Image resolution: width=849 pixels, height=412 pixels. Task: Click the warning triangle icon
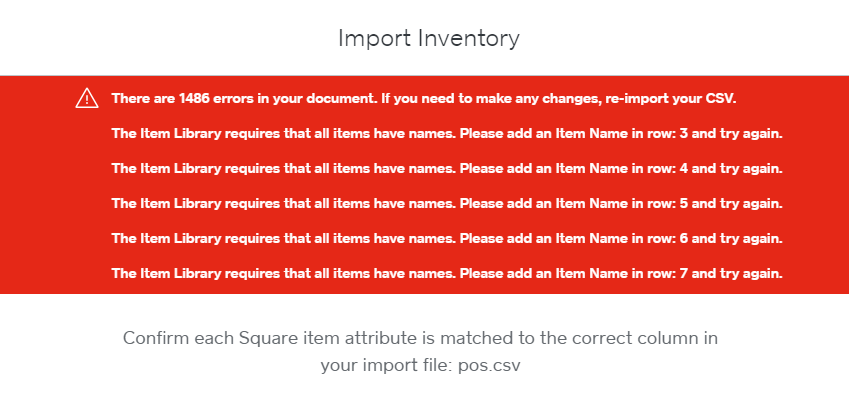(x=87, y=98)
